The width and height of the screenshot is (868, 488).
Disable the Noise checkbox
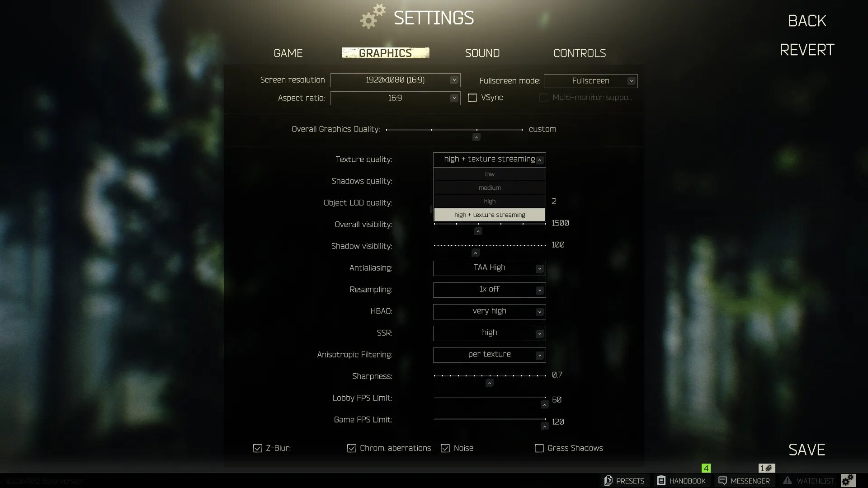pyautogui.click(x=445, y=448)
